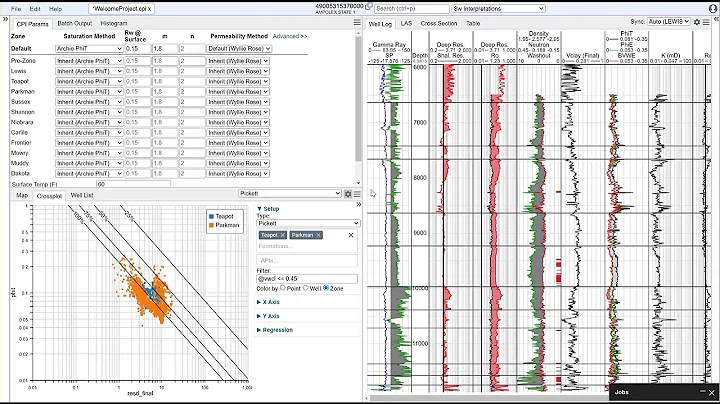Collapse the far right panel chevron

pos(716,19)
